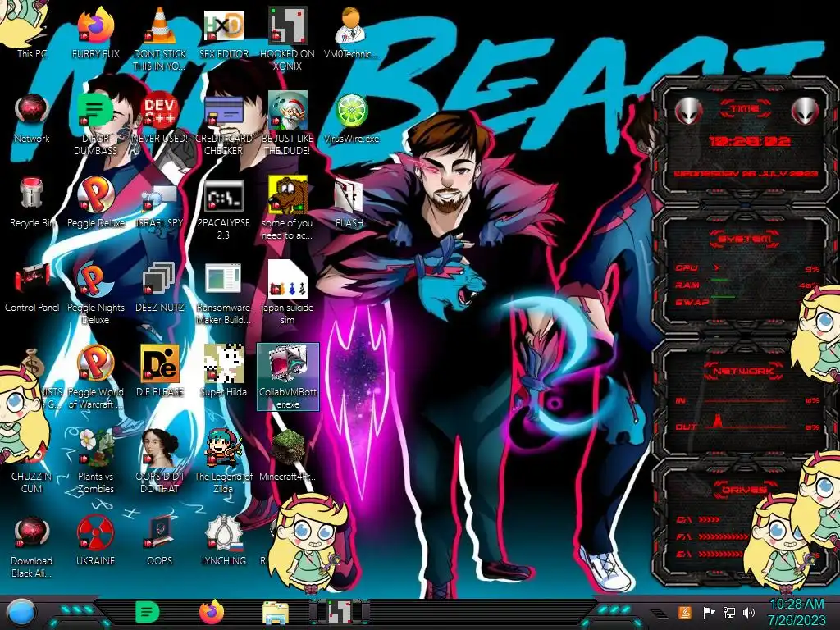Select the FLASH ! desktop icon
The height and width of the screenshot is (630, 840).
pos(351,203)
